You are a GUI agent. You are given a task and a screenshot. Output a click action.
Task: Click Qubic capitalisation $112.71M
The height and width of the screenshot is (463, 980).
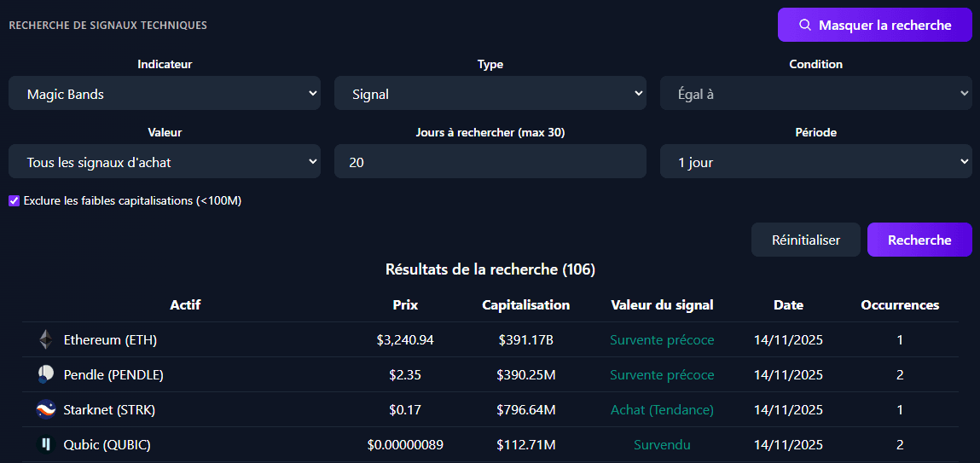[525, 445]
